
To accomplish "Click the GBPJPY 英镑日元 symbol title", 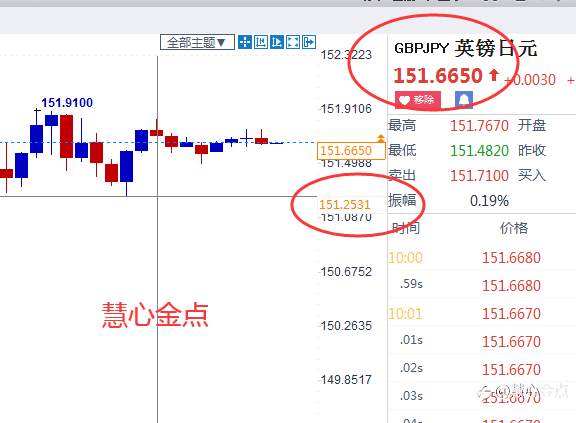I will [465, 48].
